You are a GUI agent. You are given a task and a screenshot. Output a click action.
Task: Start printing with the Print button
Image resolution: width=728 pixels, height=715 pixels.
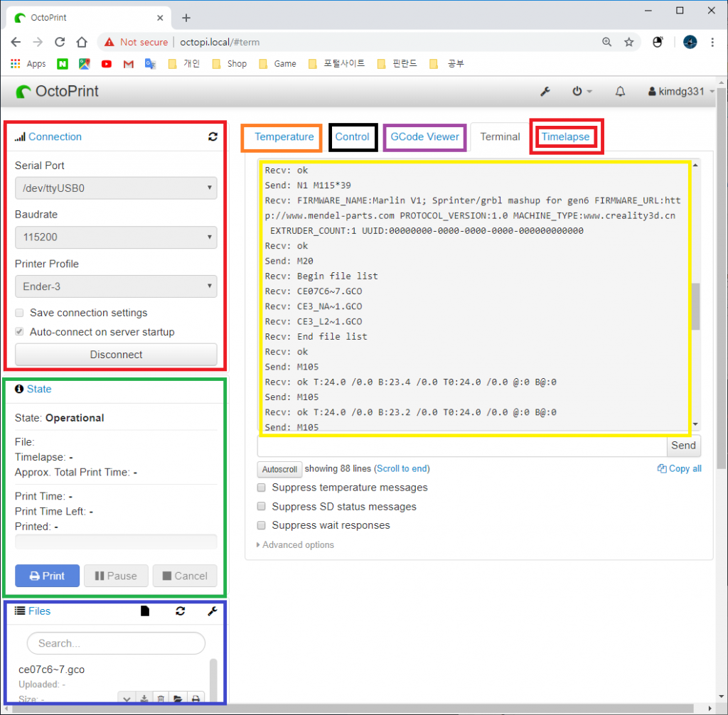coord(48,576)
